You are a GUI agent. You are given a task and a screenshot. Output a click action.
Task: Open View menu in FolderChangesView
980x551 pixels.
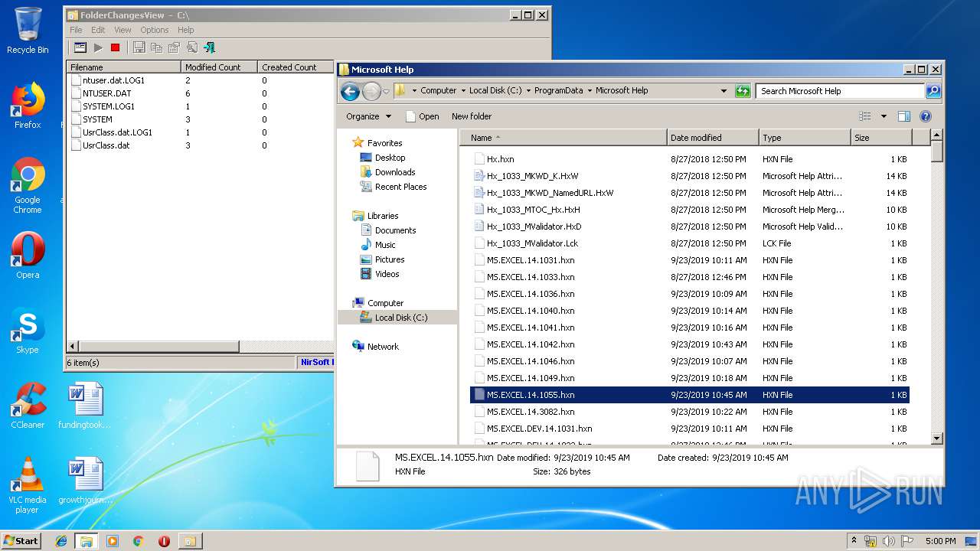[122, 30]
